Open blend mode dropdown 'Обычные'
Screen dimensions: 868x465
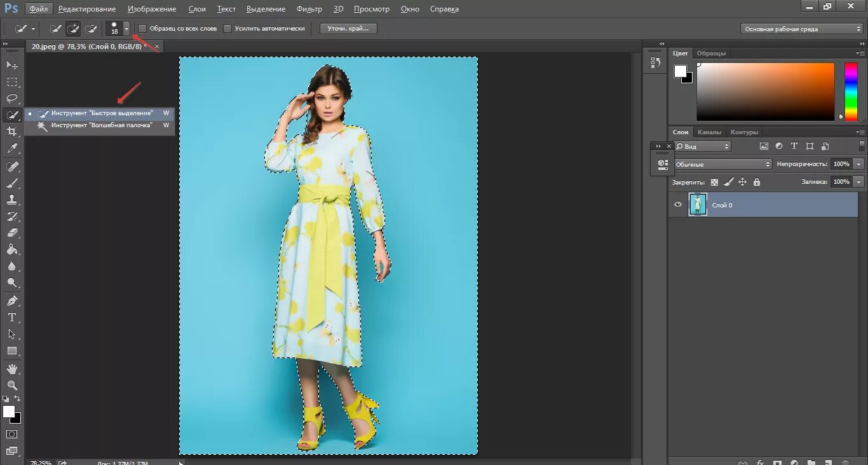click(722, 164)
